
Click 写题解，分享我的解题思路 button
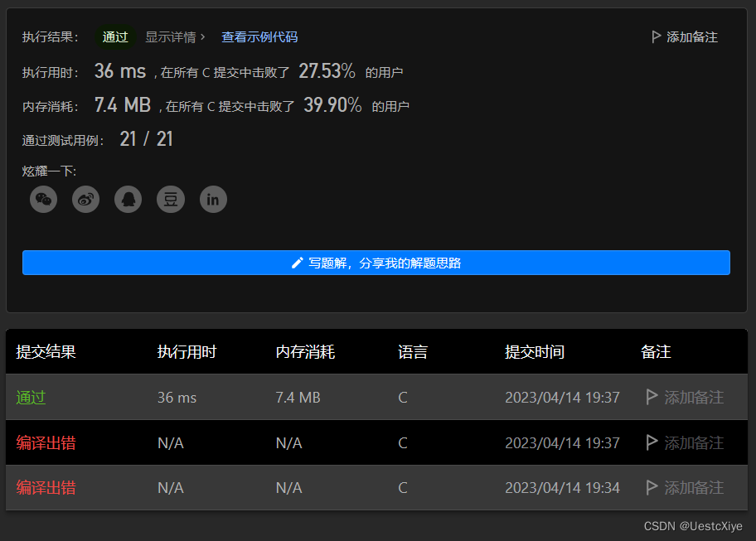(x=376, y=263)
